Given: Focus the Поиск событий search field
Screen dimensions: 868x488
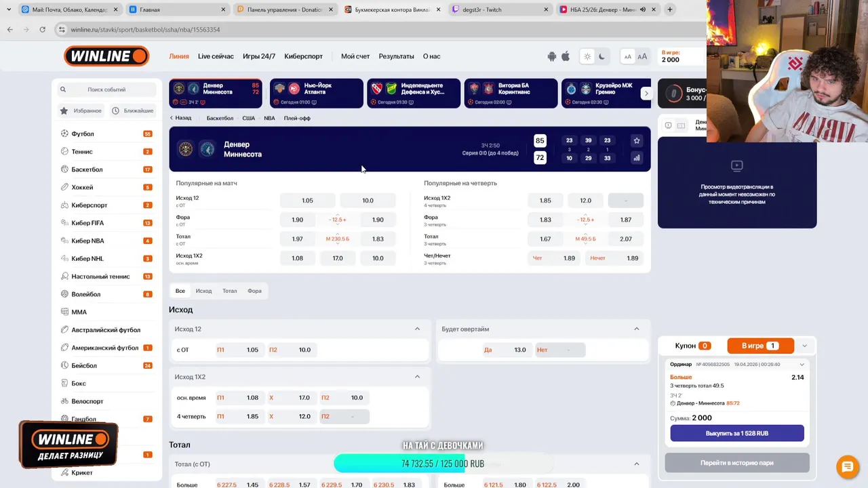Looking at the screenshot, I should coord(106,89).
